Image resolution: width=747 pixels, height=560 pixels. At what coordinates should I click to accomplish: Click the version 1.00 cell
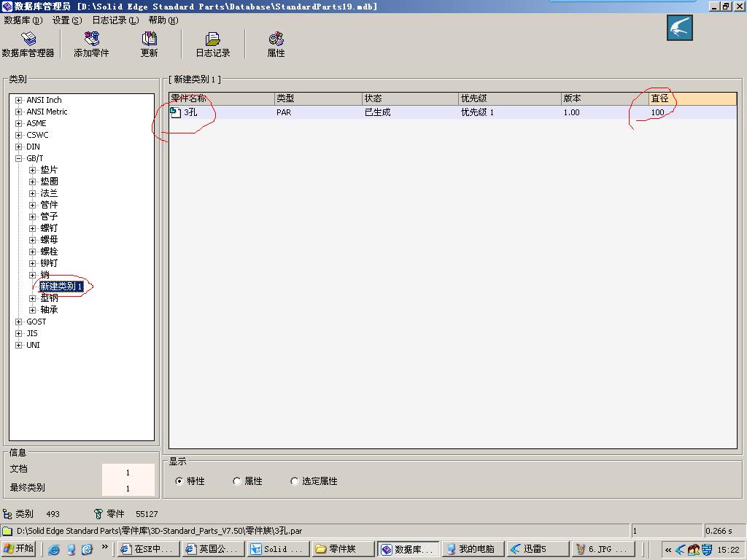pyautogui.click(x=572, y=112)
